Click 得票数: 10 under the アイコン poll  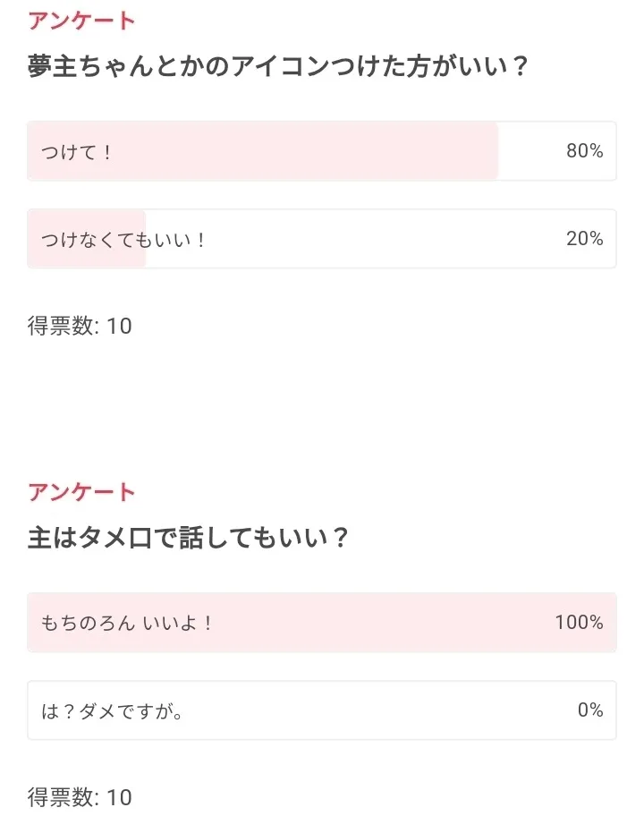coord(80,327)
